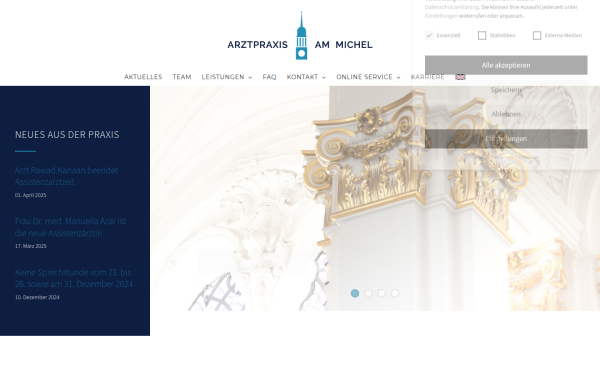
Task: Expand the Kontakt dropdown arrow
Action: pos(324,77)
